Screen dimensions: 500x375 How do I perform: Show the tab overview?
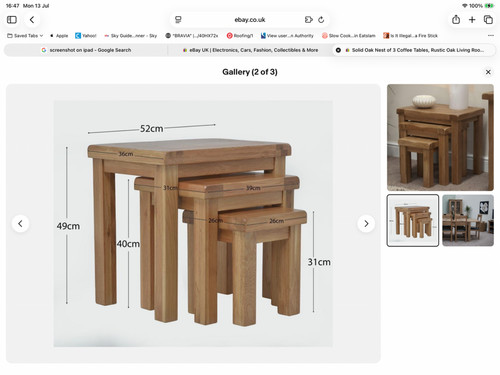point(488,20)
